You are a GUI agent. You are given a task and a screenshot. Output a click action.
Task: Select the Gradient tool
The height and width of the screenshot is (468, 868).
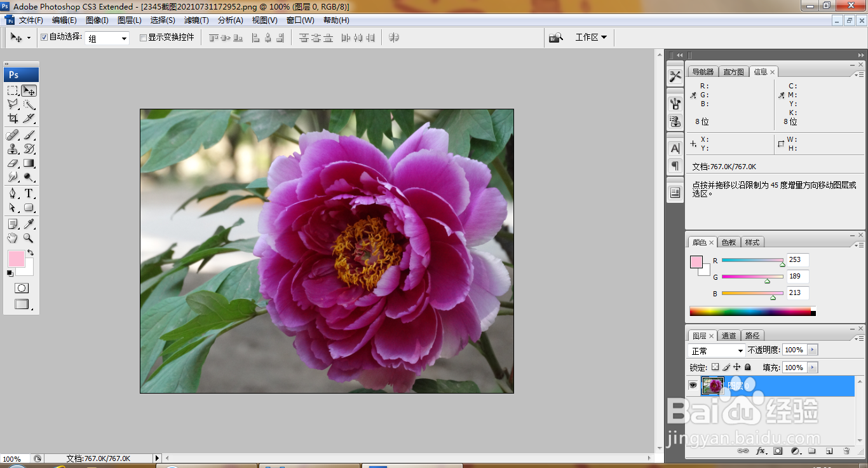29,163
